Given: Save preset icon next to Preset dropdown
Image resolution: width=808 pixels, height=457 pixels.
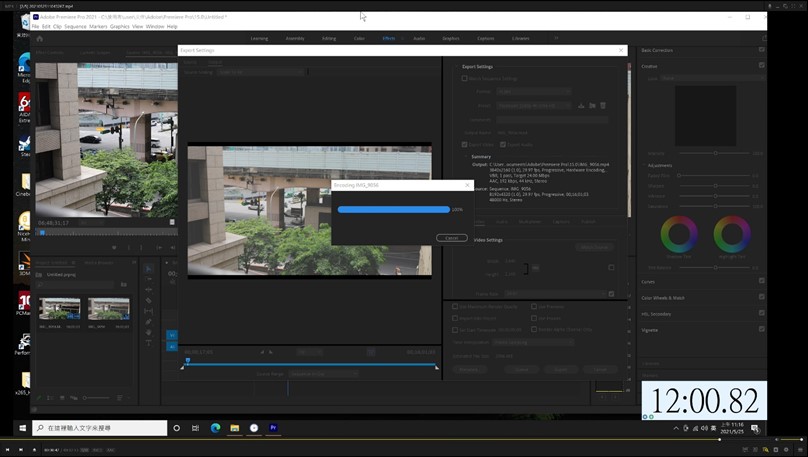Looking at the screenshot, I should (x=581, y=105).
